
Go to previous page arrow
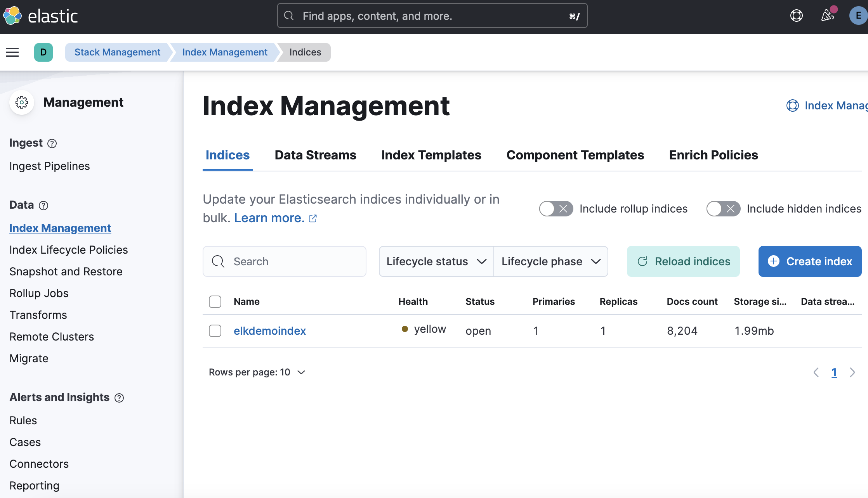(x=816, y=372)
